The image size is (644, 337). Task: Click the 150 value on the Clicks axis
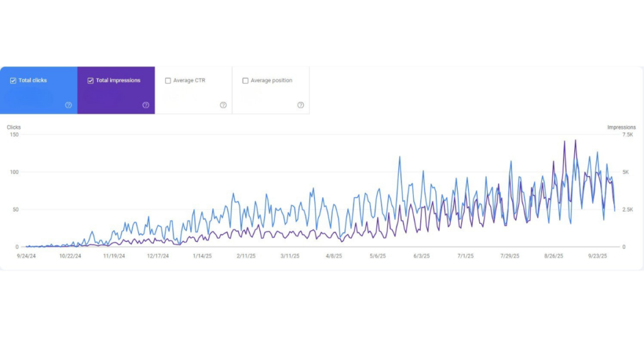coord(14,135)
